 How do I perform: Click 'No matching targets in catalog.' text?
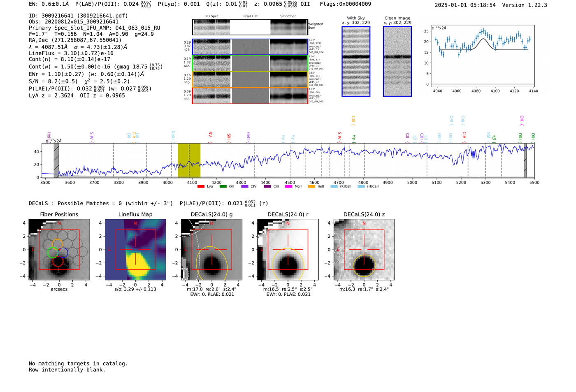[x=78, y=364]
